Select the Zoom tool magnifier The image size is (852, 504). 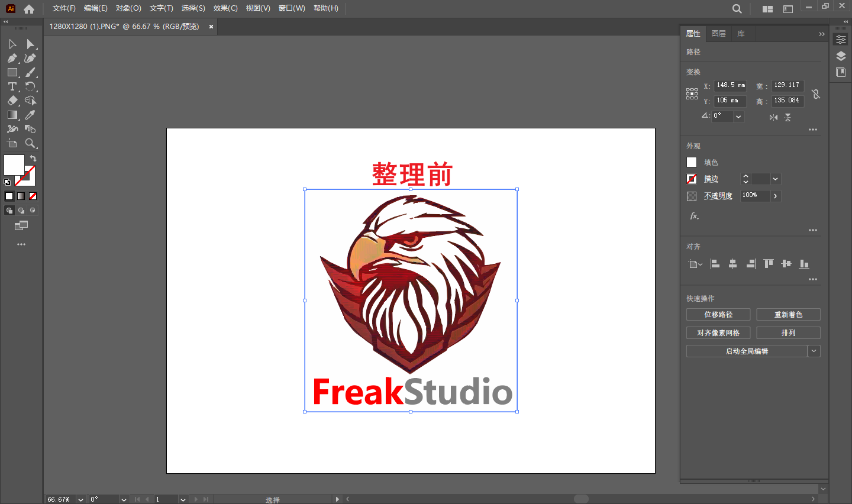30,143
